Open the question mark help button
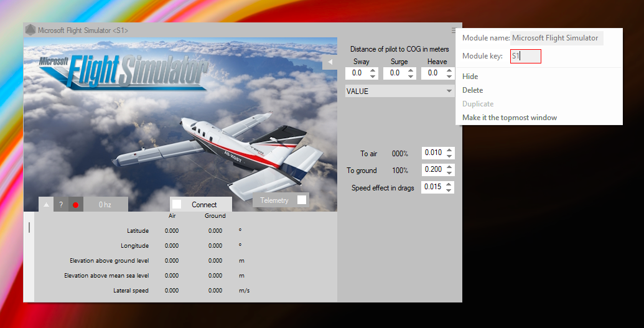This screenshot has height=328, width=644. (x=61, y=205)
